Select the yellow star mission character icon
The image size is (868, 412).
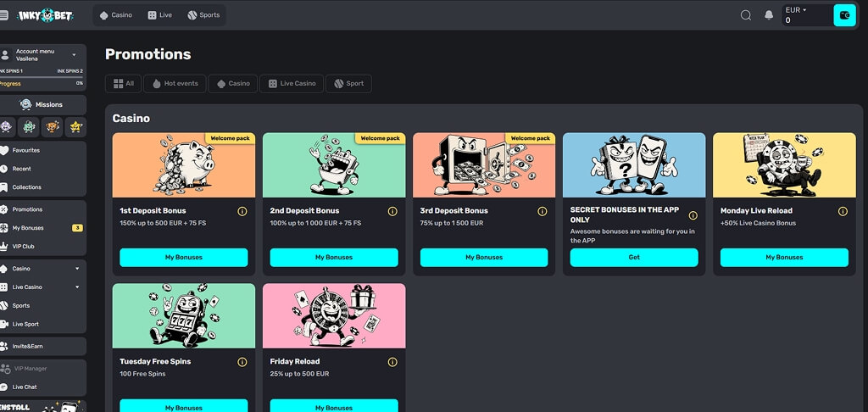tap(75, 127)
